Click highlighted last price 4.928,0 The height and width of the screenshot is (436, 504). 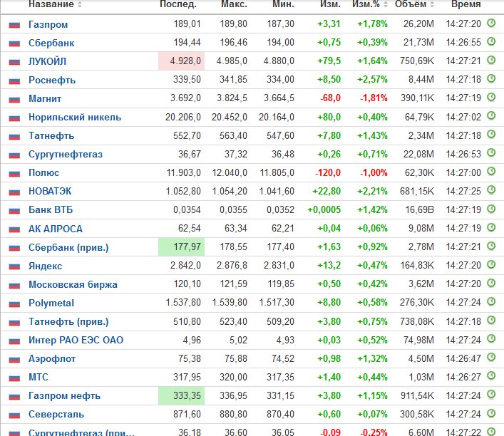tap(181, 61)
